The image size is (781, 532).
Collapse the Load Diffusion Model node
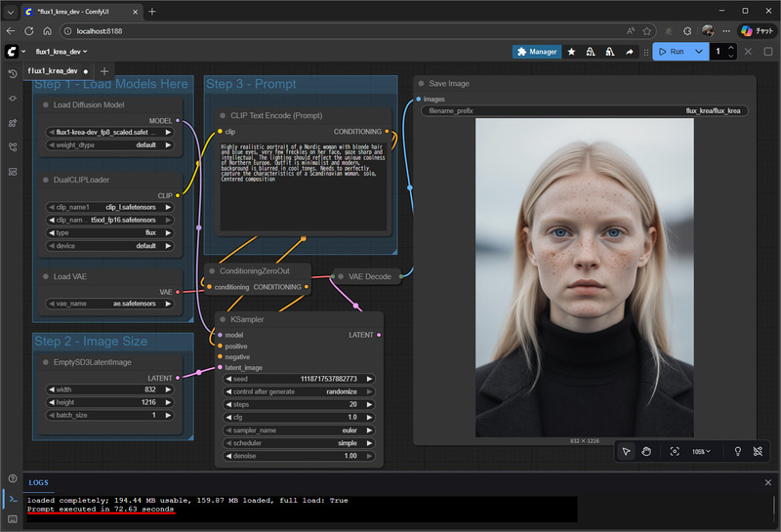(x=45, y=104)
